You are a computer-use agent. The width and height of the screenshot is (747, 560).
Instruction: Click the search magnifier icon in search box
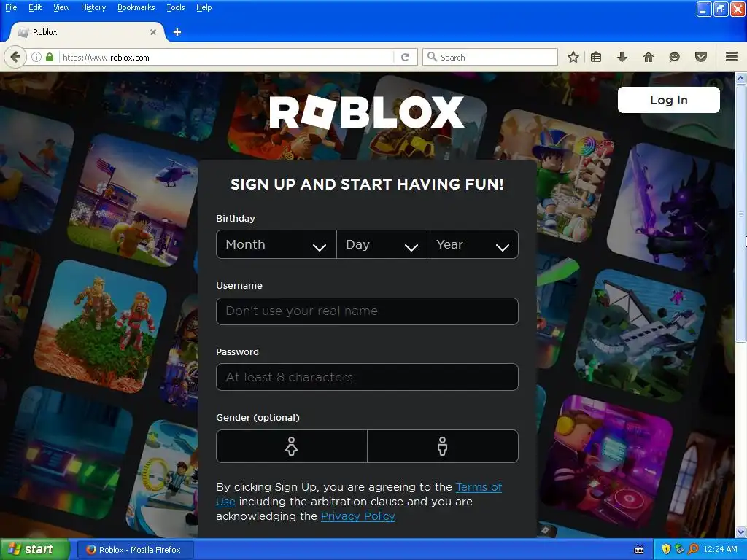tap(432, 57)
